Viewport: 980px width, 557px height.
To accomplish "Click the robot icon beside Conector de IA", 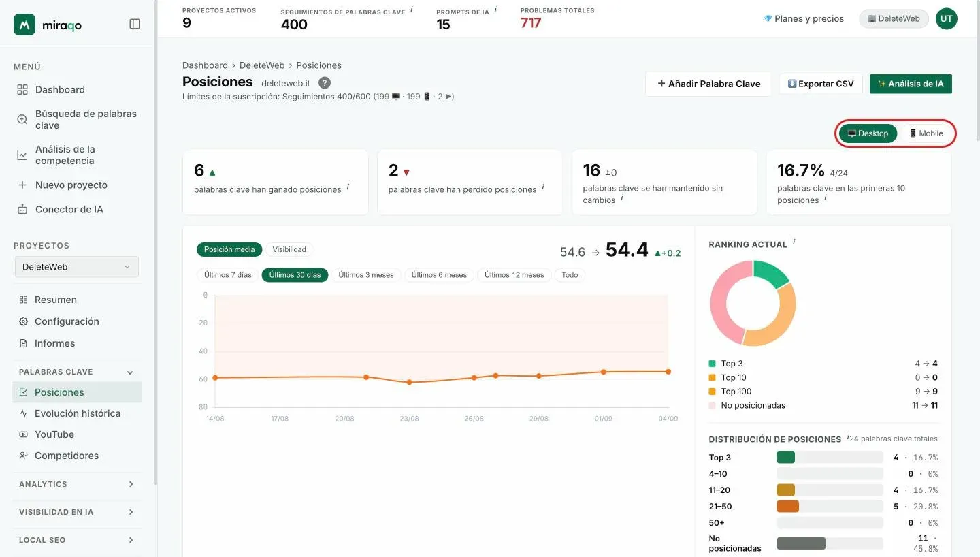I will tap(22, 209).
